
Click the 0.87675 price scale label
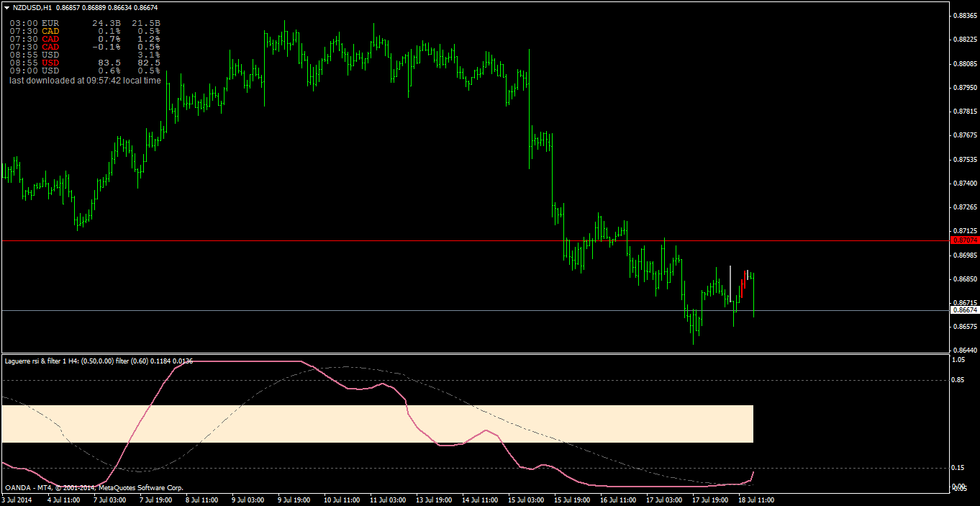pos(964,135)
